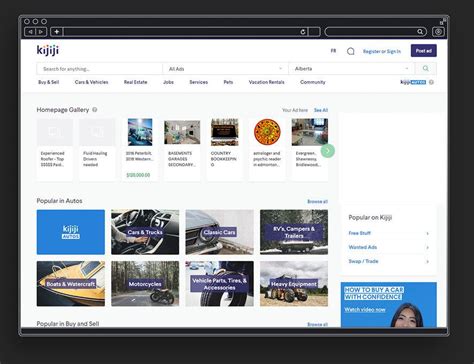474x364 pixels.
Task: Open the Motorcycles category tile
Action: pos(145,284)
